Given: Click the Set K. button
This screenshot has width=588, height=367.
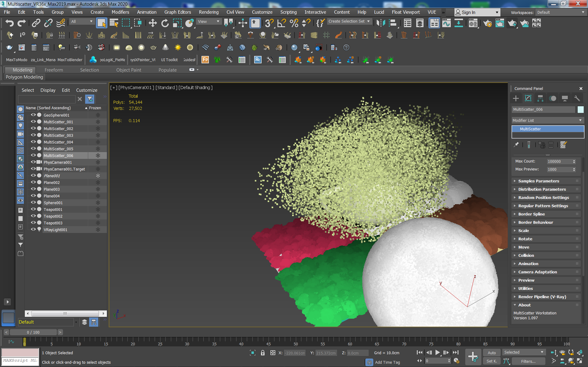Looking at the screenshot, I should click(492, 361).
